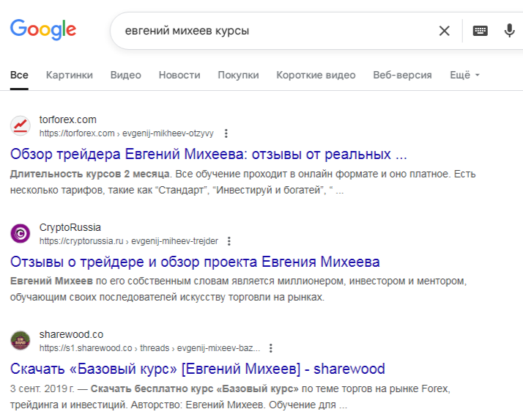The image size is (523, 420).
Task: Open more options for torforex.com result
Action: [226, 133]
